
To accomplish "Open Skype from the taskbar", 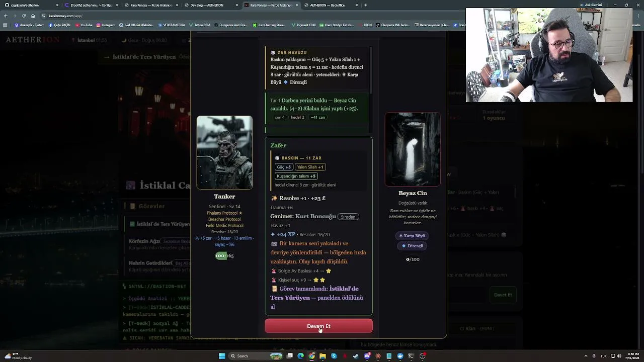I will click(334, 356).
